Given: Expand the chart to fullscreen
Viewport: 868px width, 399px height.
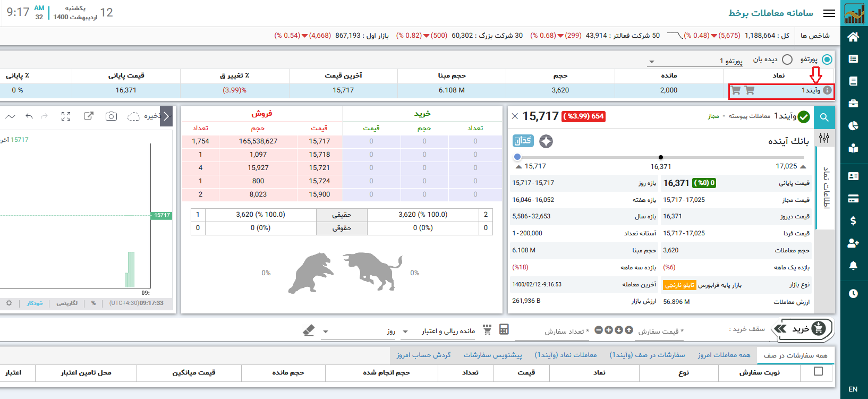Looking at the screenshot, I should (66, 116).
